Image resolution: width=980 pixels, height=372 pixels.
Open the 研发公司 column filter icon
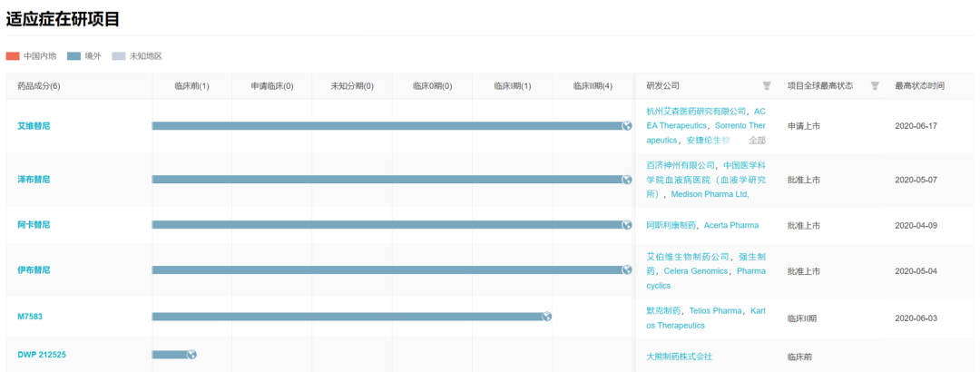[x=766, y=85]
